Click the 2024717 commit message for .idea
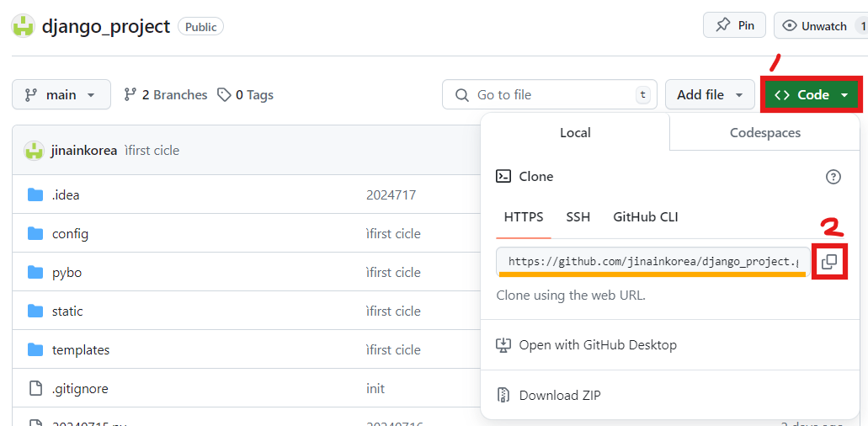Viewport: 868px width, 426px height. 391,194
